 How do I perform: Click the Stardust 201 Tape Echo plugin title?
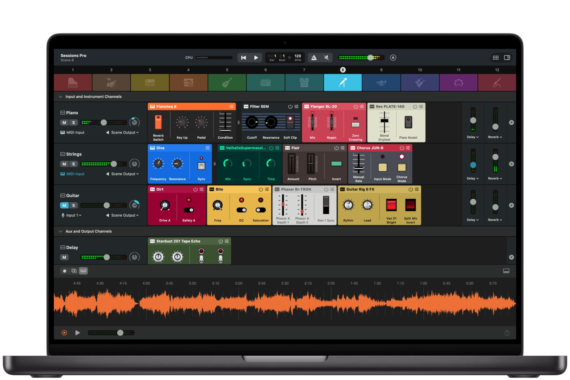click(x=178, y=241)
